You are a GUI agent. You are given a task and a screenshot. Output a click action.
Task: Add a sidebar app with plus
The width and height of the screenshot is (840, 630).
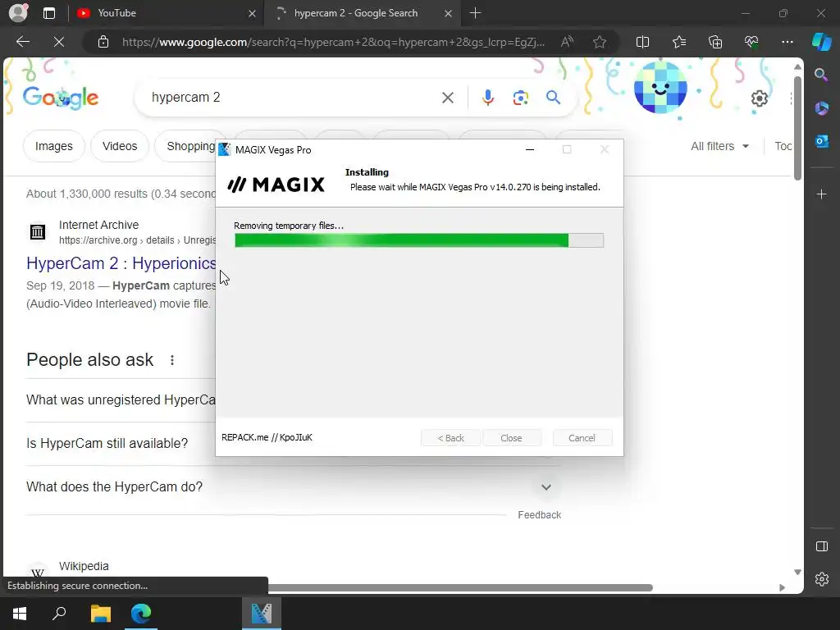click(821, 194)
